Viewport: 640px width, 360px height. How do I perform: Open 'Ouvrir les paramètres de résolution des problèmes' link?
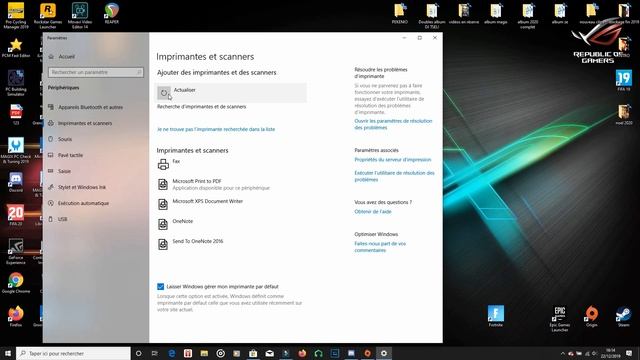(393, 124)
